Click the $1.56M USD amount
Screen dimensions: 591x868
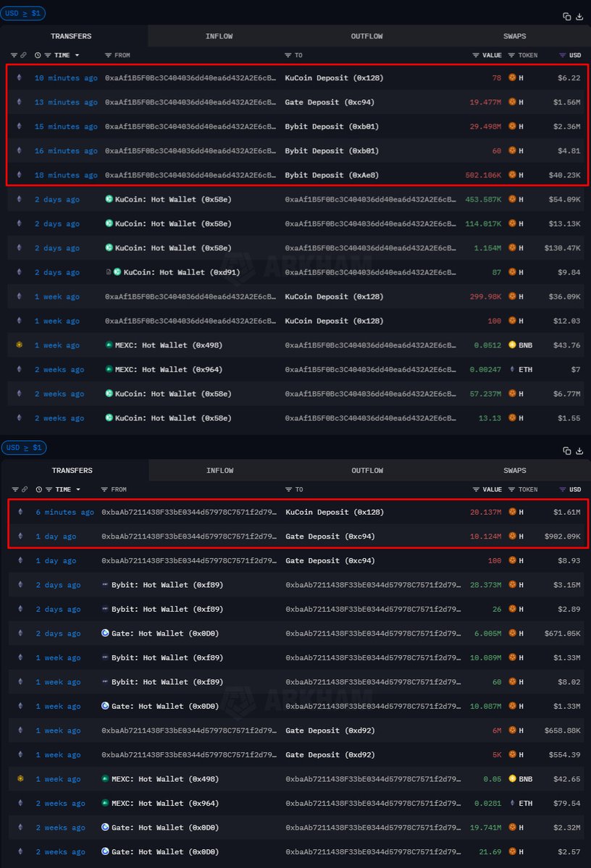pos(566,102)
